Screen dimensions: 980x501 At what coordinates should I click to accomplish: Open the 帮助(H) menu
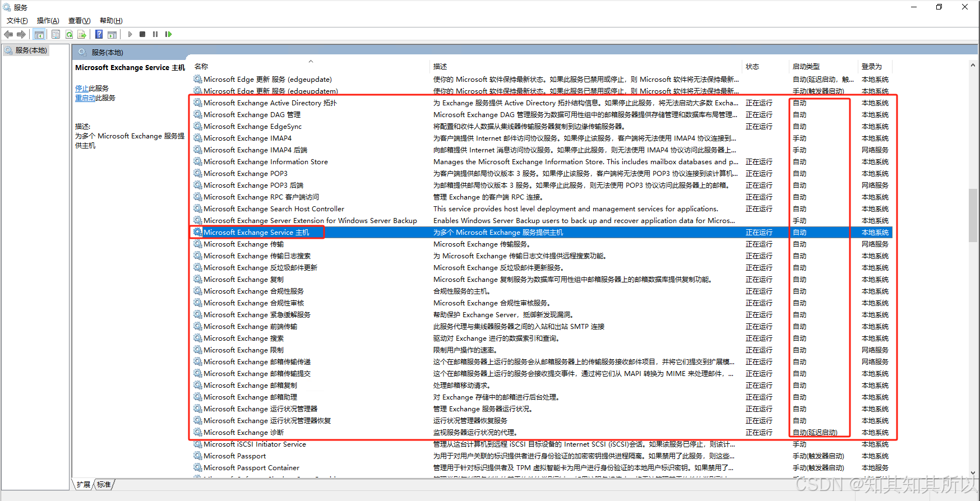[111, 21]
